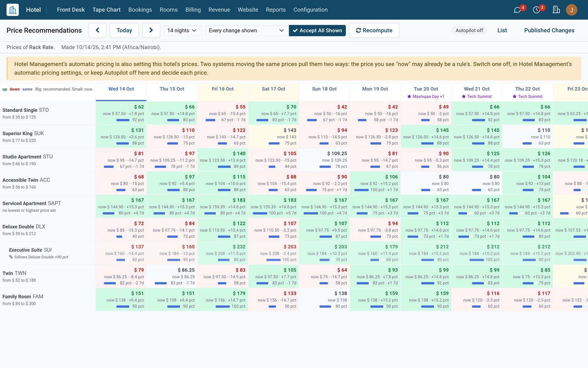Viewport: 588px width, 368px height.
Task: Open the Revenue menu
Action: [219, 10]
